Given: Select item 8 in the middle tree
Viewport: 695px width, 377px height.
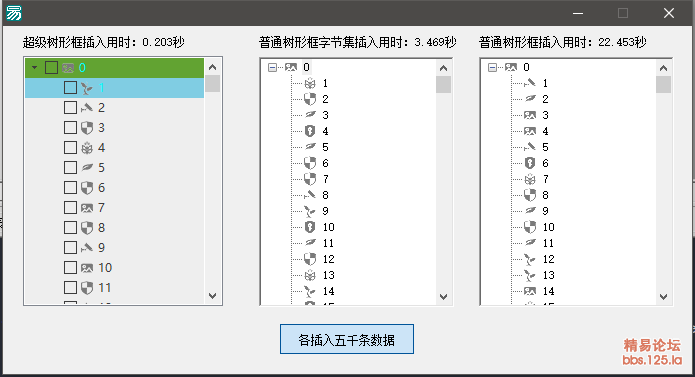Looking at the screenshot, I should pos(325,195).
